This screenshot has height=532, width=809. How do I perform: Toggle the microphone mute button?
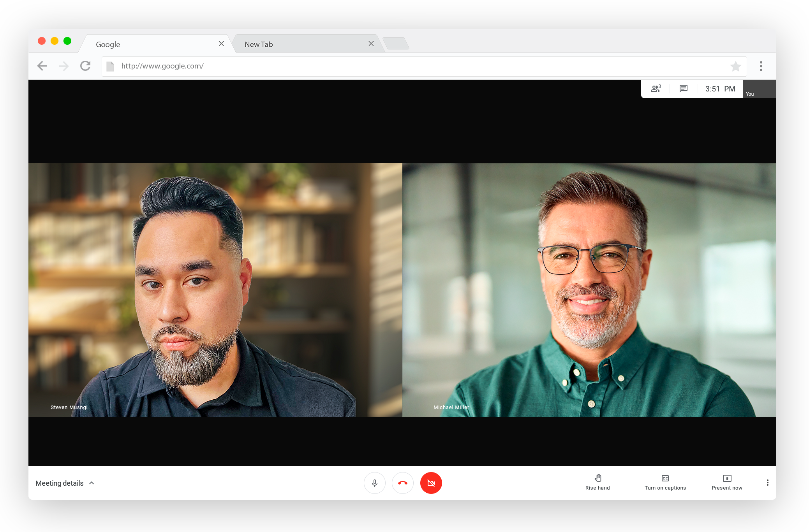(375, 483)
